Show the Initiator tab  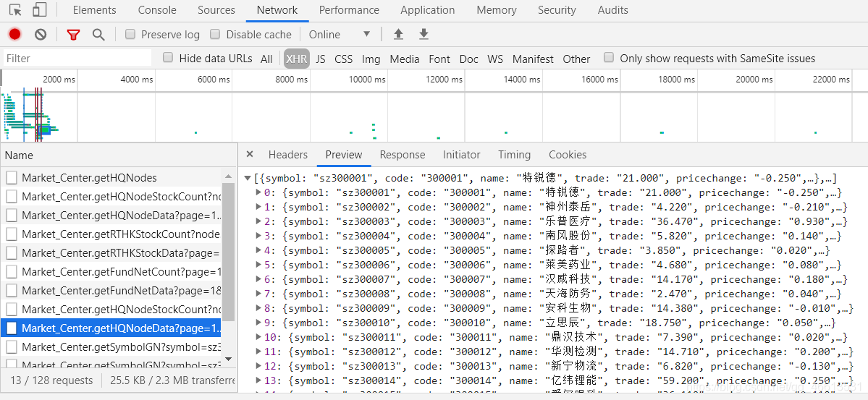pyautogui.click(x=462, y=155)
